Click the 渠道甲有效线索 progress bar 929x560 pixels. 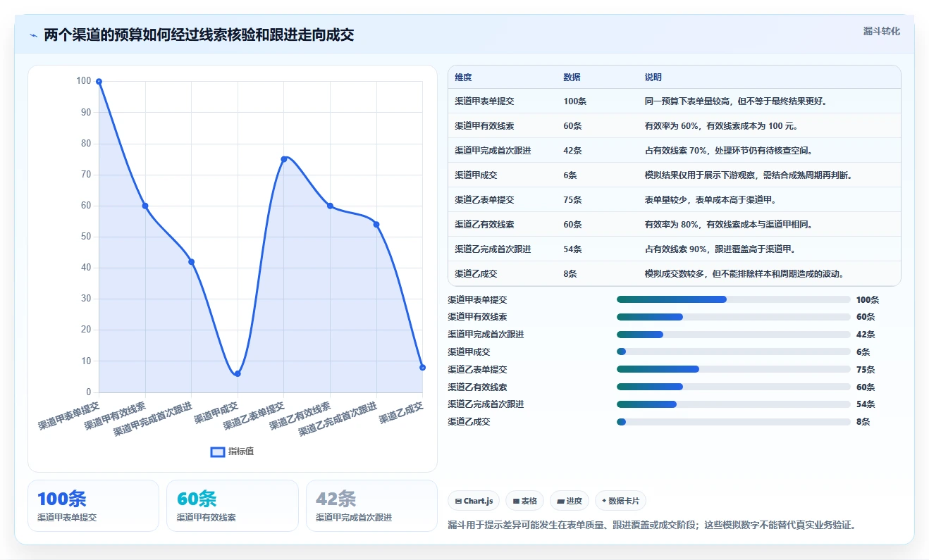(734, 317)
